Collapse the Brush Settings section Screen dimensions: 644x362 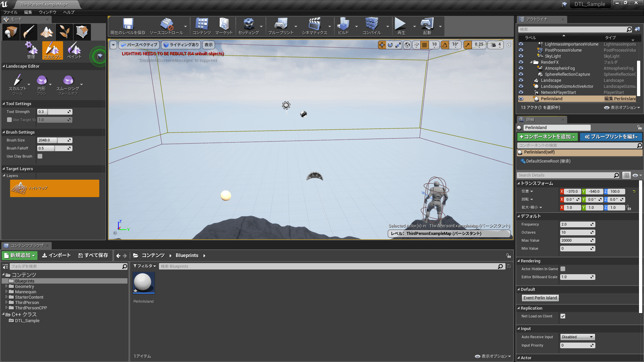(x=4, y=132)
